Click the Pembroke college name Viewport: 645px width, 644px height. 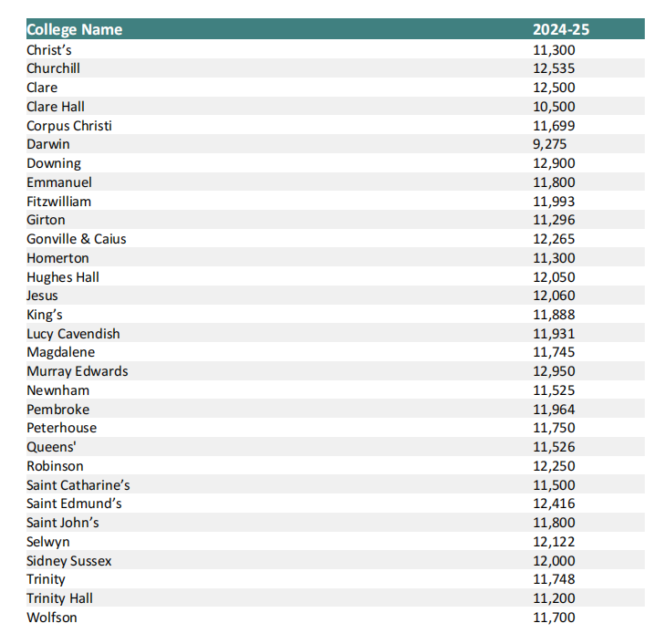(x=58, y=410)
